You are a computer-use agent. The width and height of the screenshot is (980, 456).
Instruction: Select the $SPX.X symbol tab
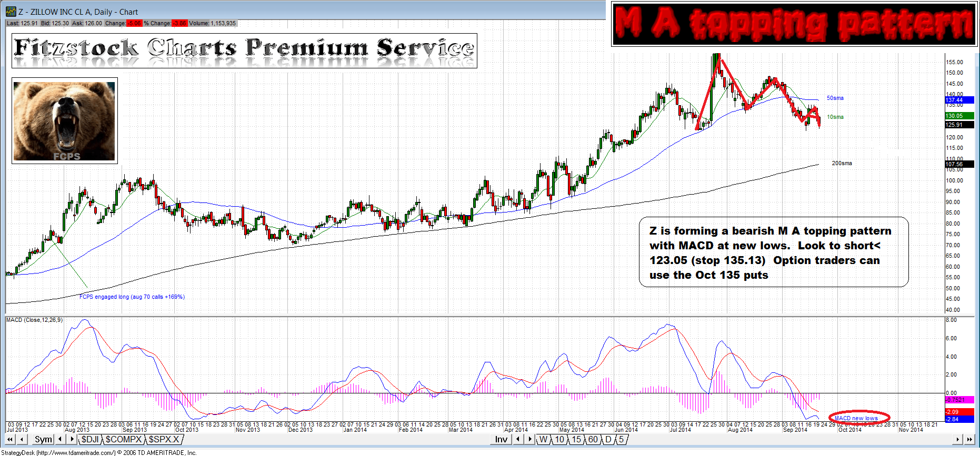click(164, 439)
